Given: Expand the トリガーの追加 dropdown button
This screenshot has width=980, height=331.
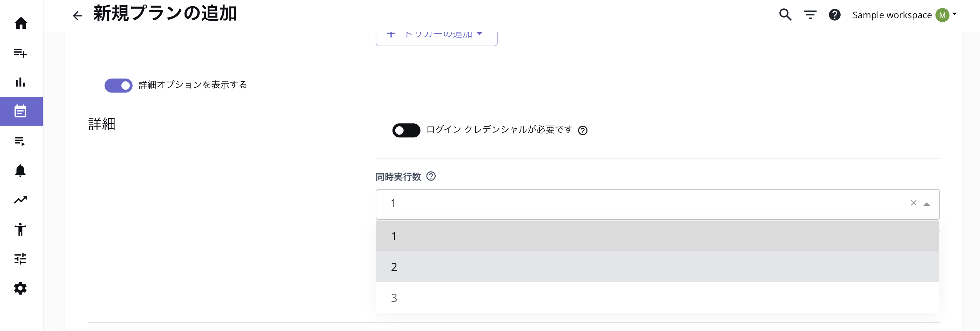Looking at the screenshot, I should point(436,36).
